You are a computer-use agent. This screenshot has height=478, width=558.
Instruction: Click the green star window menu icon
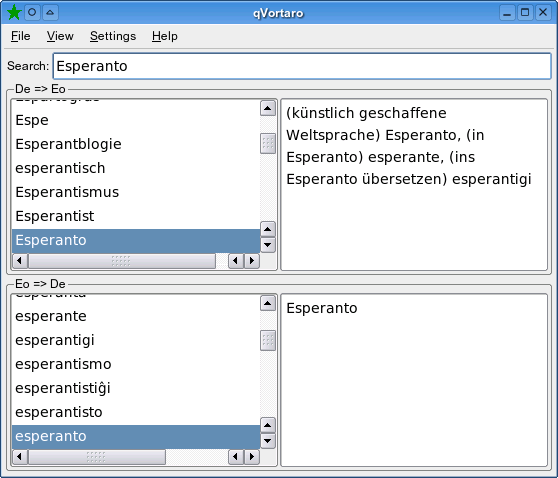(x=14, y=12)
